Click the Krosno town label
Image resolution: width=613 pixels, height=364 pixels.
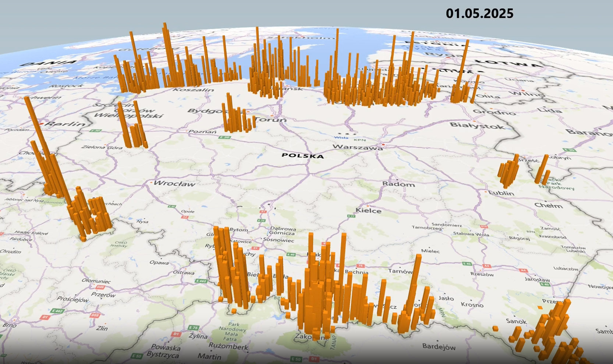[472, 305]
